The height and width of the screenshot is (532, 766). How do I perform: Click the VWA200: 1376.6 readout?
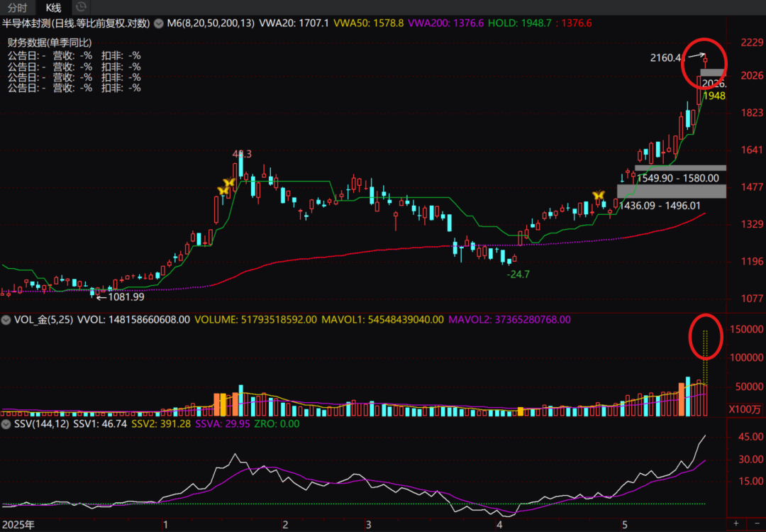(445, 23)
